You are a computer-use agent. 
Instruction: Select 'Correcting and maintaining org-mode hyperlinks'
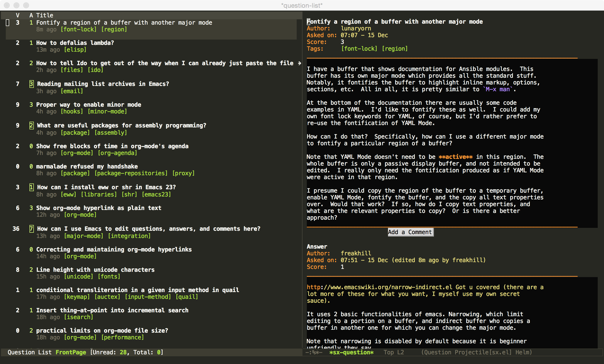[x=114, y=250]
